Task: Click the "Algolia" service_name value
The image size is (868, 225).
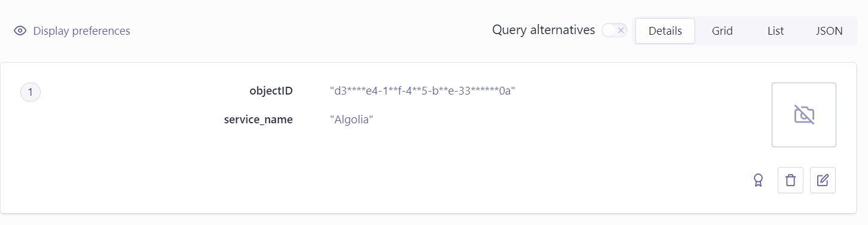Action: point(352,120)
